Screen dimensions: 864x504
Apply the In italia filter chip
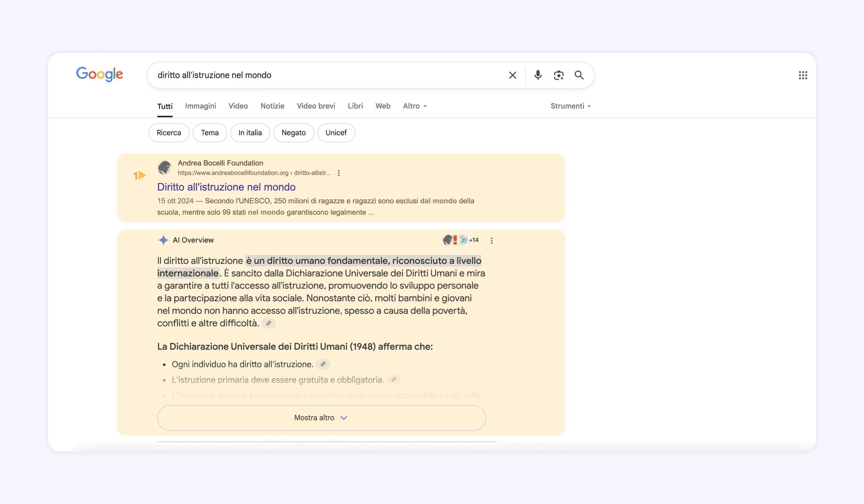click(x=250, y=133)
